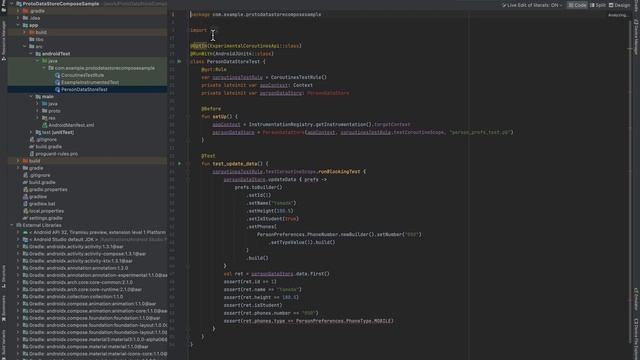The height and width of the screenshot is (360, 640).
Task: Switch editor to Code view
Action: 577,5
